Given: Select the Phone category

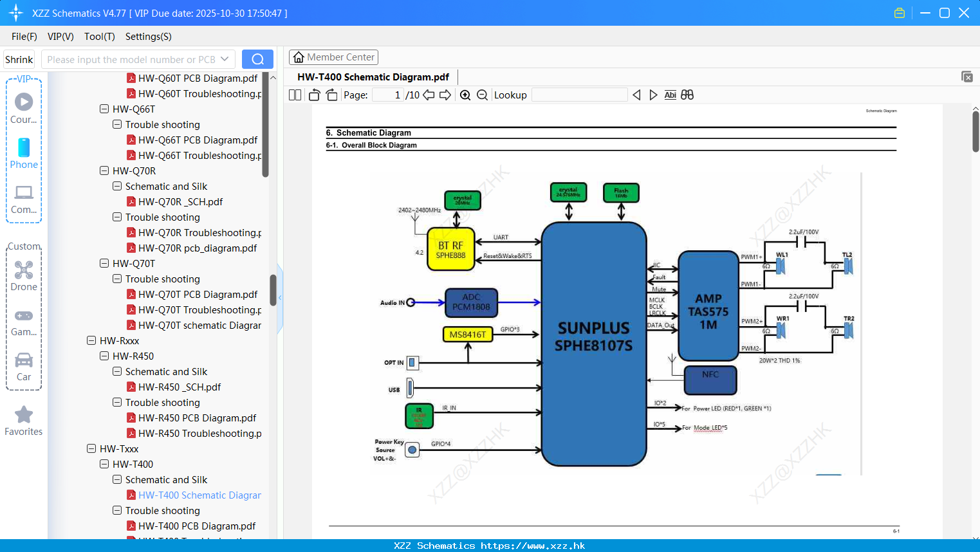Looking at the screenshot, I should 24,153.
